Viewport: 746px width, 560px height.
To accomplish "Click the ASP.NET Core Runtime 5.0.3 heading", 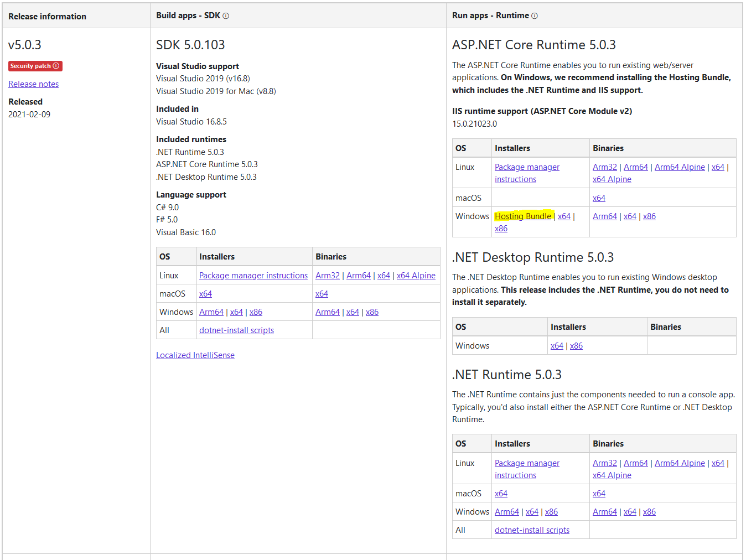I will tap(534, 45).
